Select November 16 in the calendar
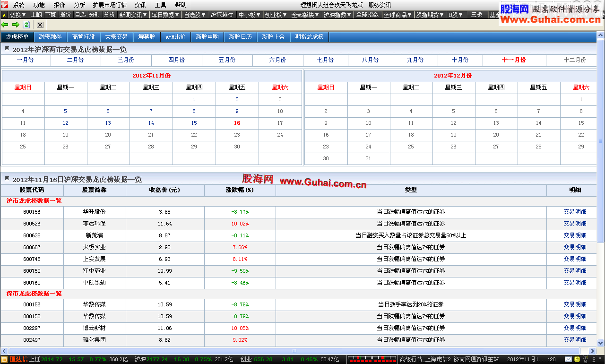The image size is (605, 364). point(237,123)
